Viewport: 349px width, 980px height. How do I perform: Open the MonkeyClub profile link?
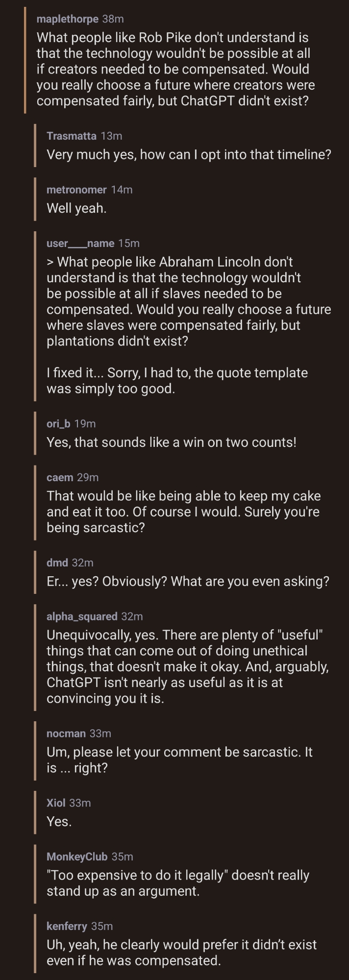point(76,857)
